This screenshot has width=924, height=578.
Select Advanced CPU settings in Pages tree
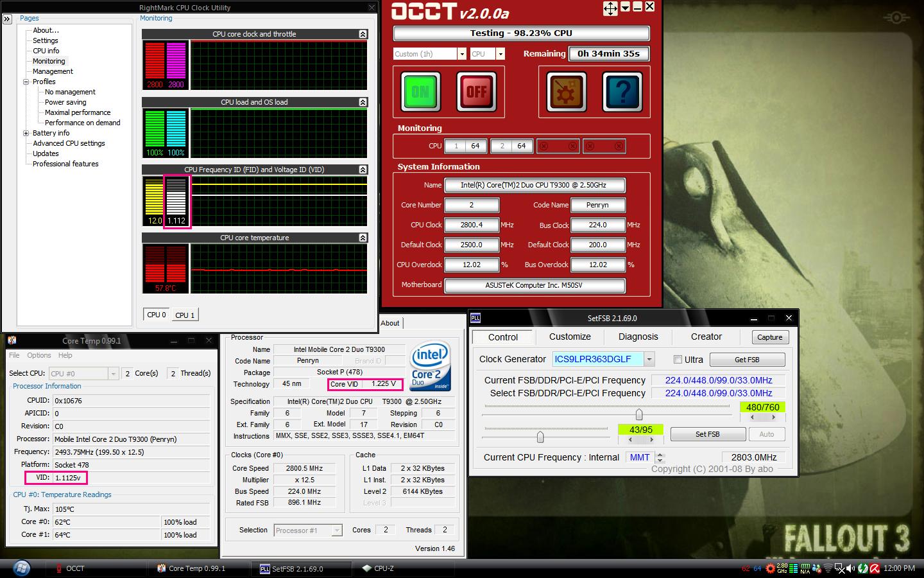(x=69, y=143)
